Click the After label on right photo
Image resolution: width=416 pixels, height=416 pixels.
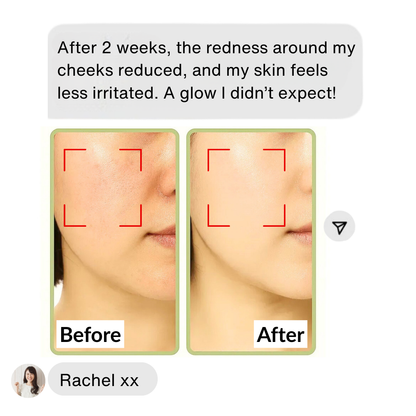pyautogui.click(x=280, y=334)
